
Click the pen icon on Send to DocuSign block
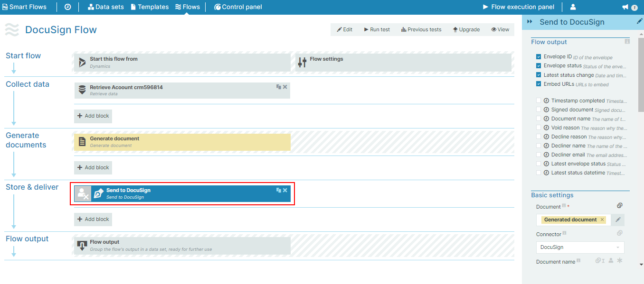[x=98, y=193]
